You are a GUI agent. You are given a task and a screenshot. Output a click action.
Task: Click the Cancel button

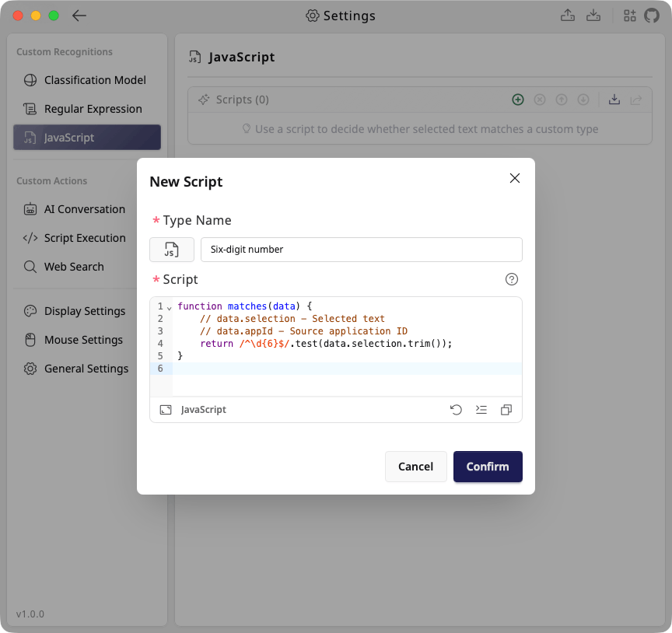coord(415,467)
